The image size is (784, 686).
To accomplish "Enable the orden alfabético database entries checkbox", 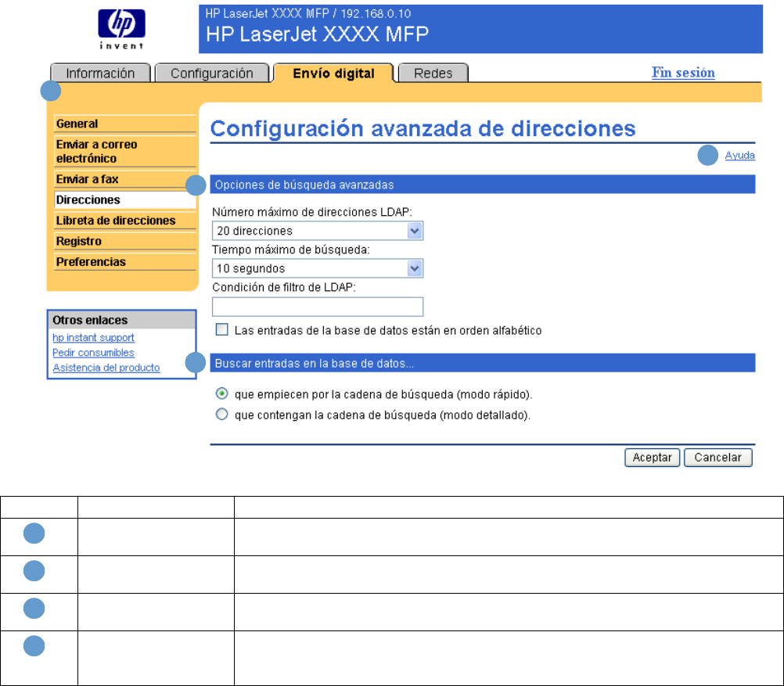I will click(x=221, y=329).
